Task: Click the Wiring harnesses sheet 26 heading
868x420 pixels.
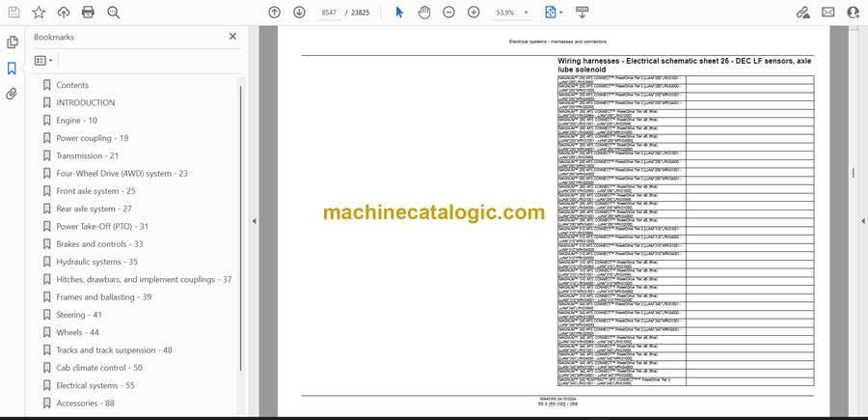Action: [684, 66]
